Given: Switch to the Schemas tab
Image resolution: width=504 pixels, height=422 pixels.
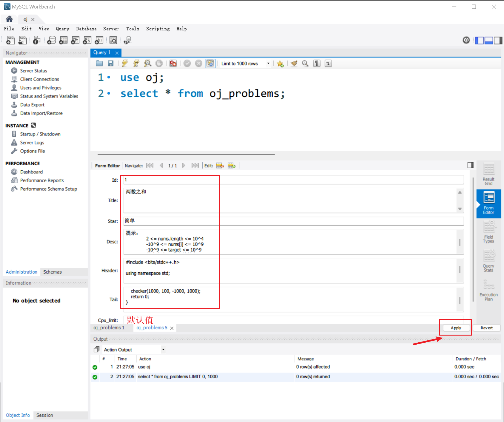Looking at the screenshot, I should (x=52, y=272).
